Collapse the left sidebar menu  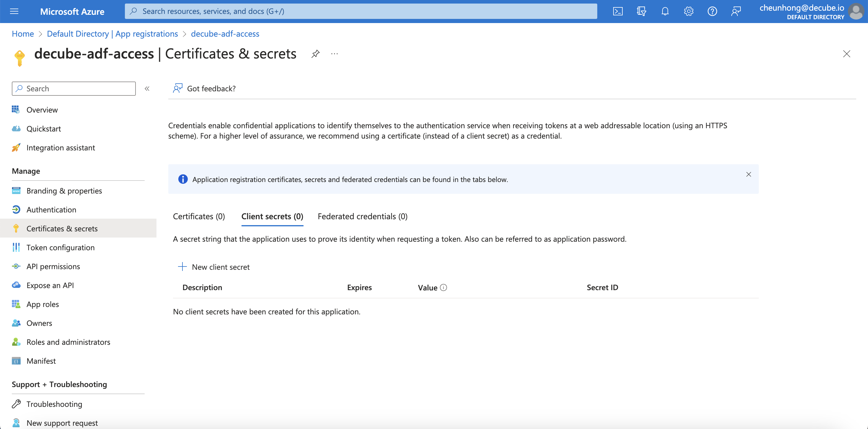pyautogui.click(x=147, y=89)
